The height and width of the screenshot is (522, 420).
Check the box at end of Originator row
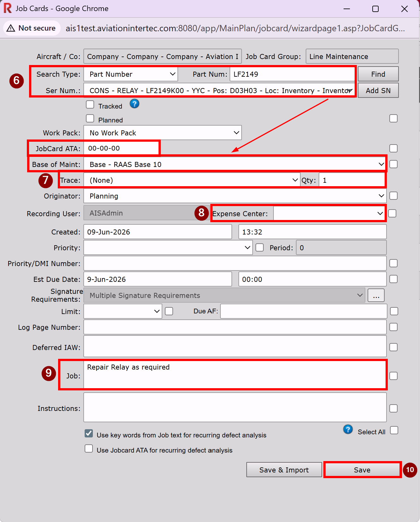[x=393, y=196]
